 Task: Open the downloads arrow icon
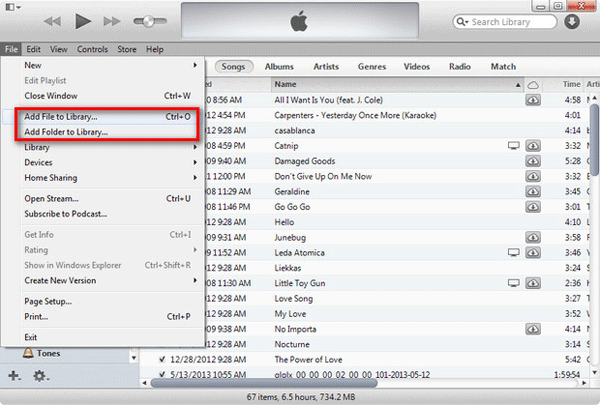click(x=572, y=21)
